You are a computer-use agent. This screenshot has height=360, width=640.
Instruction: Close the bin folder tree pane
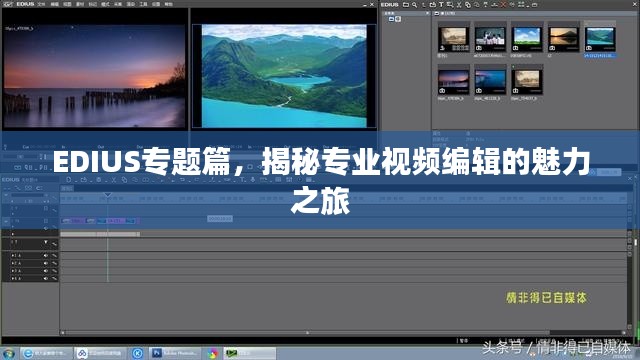[x=427, y=13]
